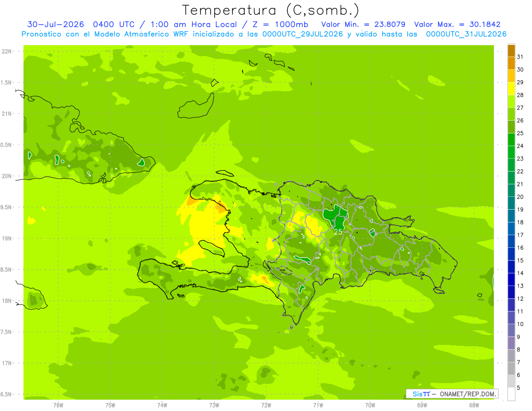The image size is (532, 411).
Task: Select the "0400 UTC" time text
Action: [x=114, y=24]
